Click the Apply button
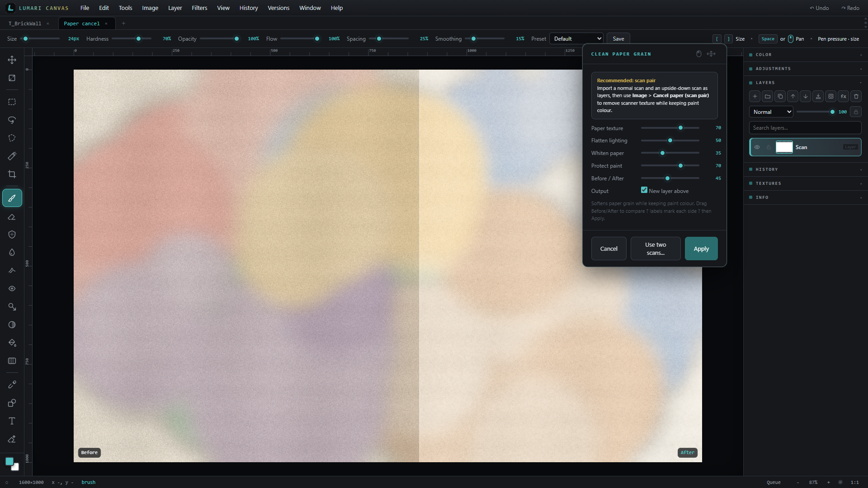 pyautogui.click(x=701, y=249)
